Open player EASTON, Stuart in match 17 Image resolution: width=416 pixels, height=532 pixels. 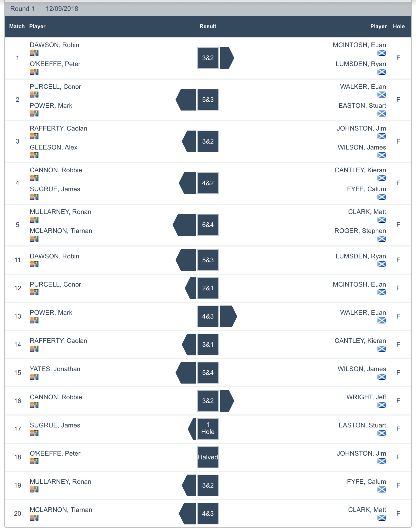pyautogui.click(x=362, y=425)
